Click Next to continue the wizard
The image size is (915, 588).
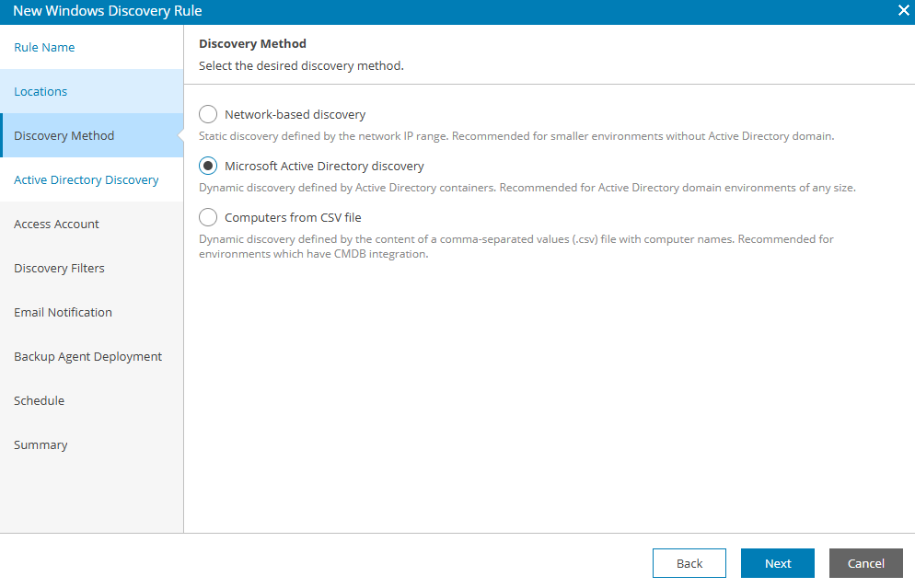(x=778, y=563)
